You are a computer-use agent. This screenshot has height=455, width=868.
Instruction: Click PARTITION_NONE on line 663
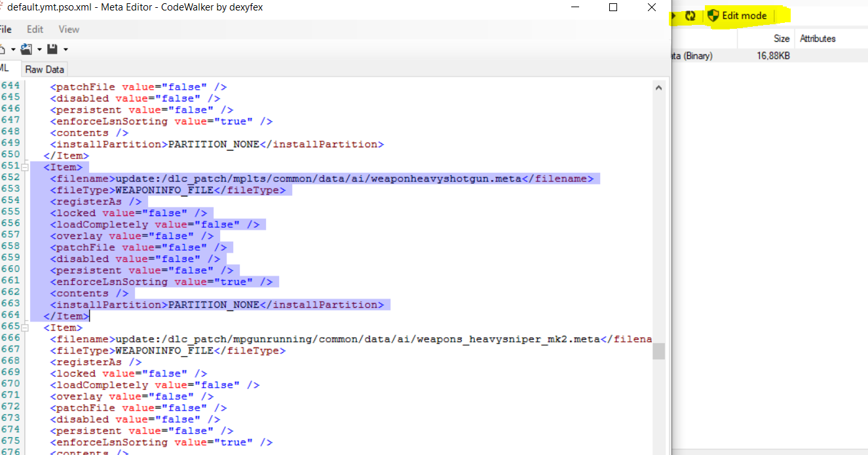point(214,305)
